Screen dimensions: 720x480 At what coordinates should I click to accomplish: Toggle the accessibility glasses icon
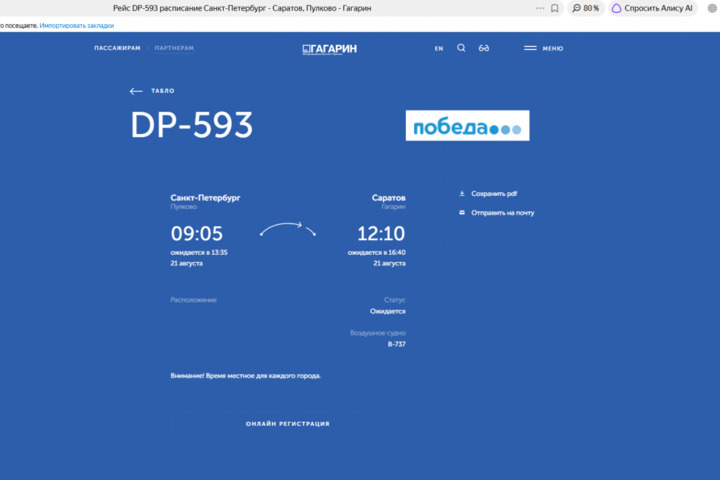[x=484, y=48]
